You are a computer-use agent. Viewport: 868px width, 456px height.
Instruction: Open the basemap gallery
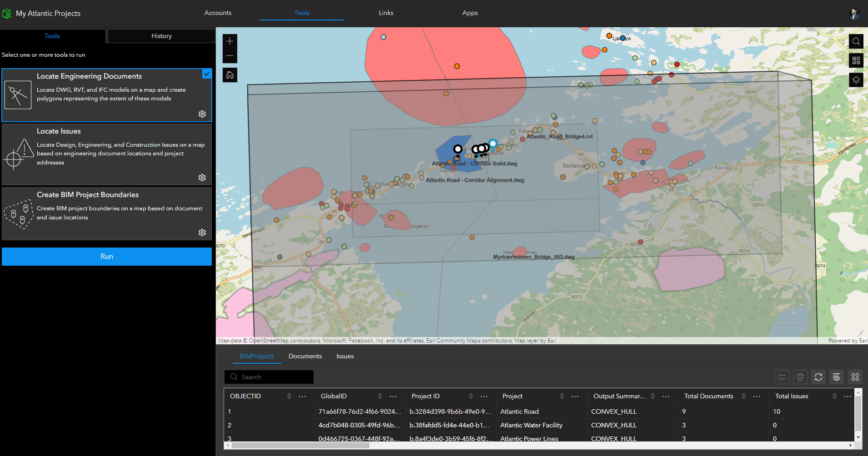click(856, 60)
